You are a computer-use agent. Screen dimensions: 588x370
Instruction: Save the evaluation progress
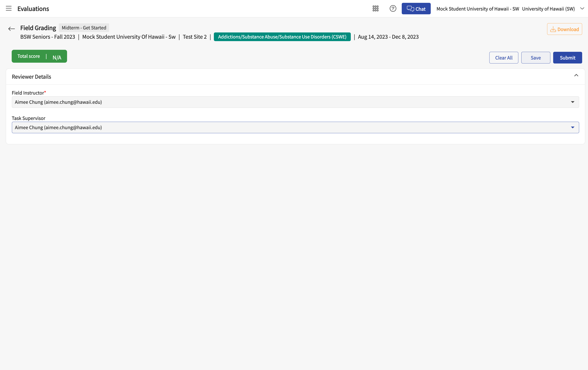click(x=535, y=58)
